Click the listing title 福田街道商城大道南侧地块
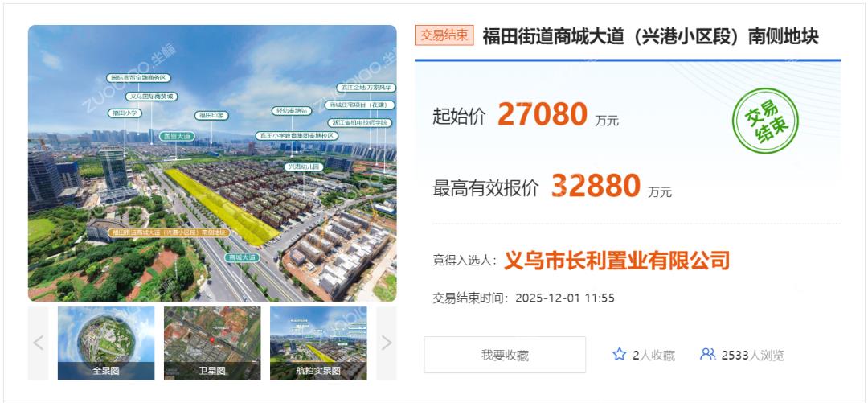Screen dimensions: 868x403 [x=650, y=36]
